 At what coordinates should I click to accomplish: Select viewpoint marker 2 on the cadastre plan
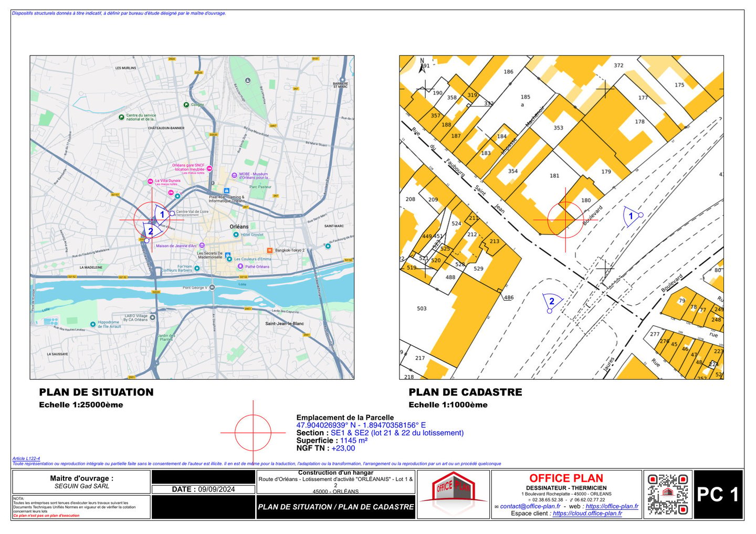pyautogui.click(x=552, y=302)
